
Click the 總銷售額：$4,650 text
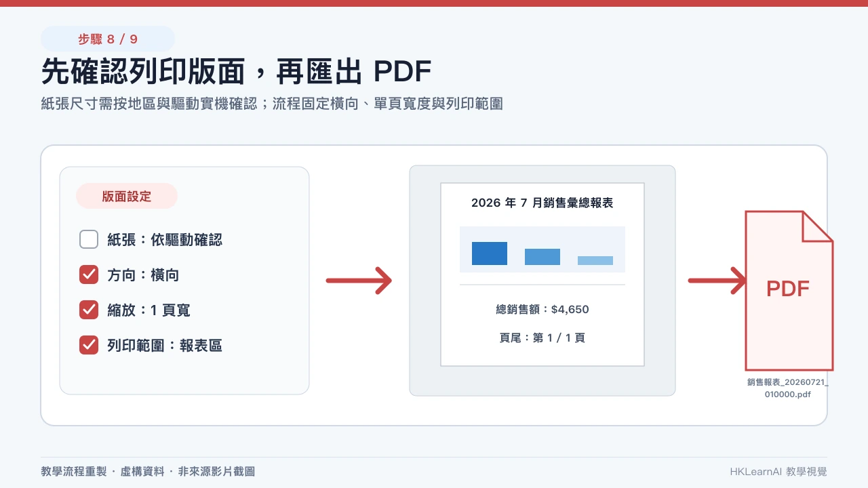point(542,310)
